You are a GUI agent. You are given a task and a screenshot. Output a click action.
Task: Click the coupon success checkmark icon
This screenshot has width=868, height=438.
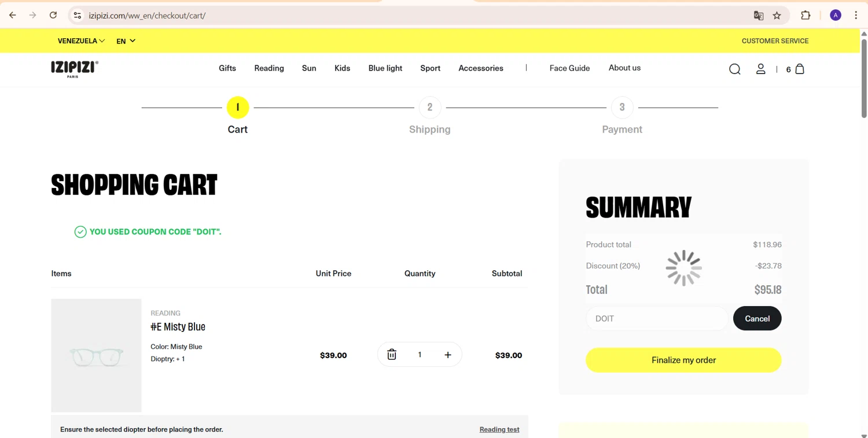point(80,232)
